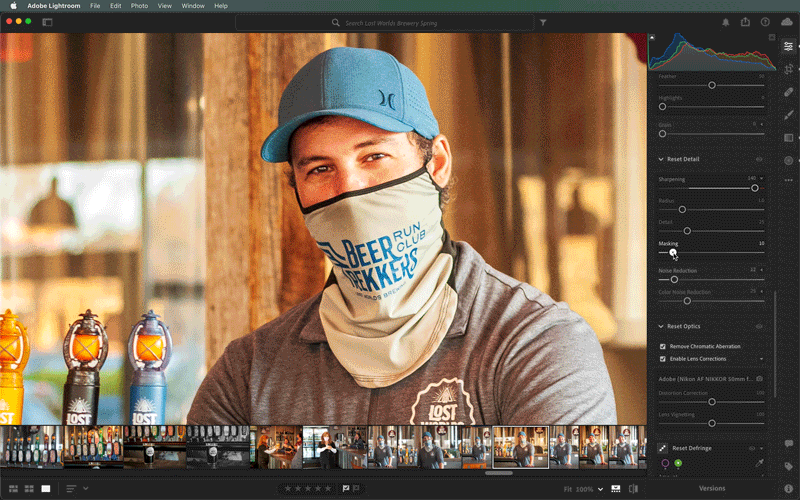Uncheck Remove Chromatic Aberration
This screenshot has height=500, width=800.
pyautogui.click(x=663, y=346)
